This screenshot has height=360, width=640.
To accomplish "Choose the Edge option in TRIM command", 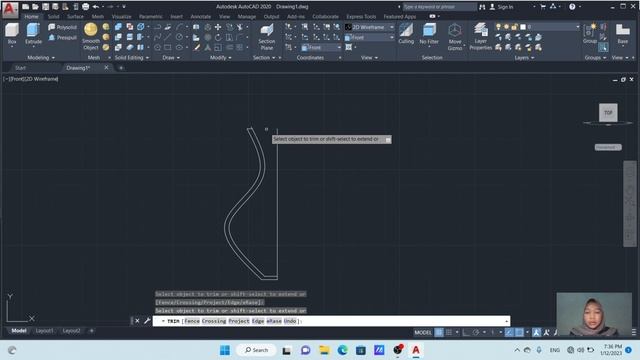I will click(258, 321).
